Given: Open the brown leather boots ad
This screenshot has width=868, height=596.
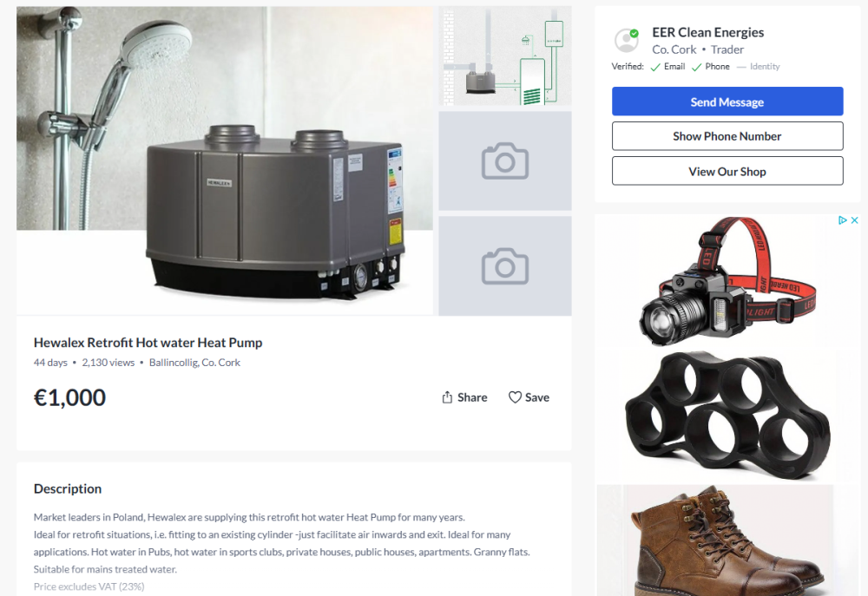Looking at the screenshot, I should 727,540.
